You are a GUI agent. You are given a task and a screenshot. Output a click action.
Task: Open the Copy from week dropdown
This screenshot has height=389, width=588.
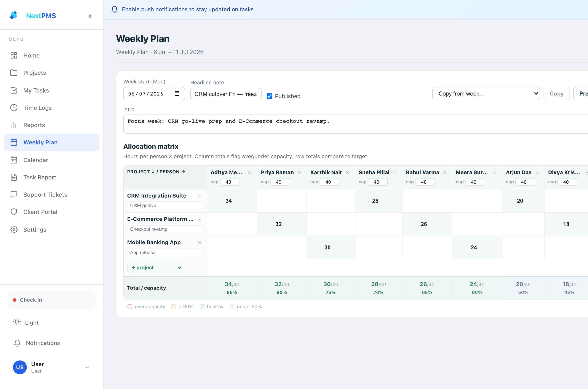[x=486, y=94]
